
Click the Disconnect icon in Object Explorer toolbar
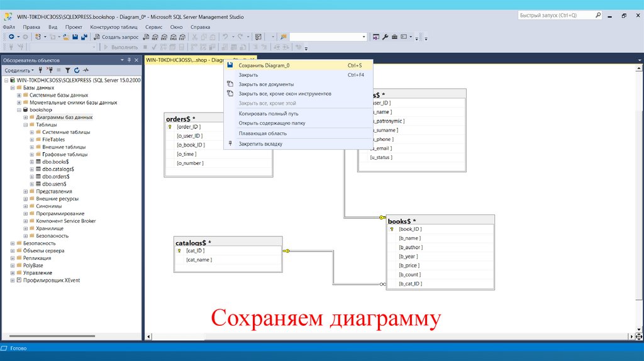point(50,70)
